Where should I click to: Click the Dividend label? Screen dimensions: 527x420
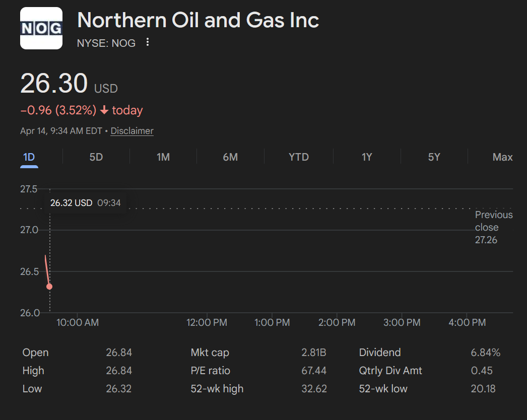[x=380, y=353]
